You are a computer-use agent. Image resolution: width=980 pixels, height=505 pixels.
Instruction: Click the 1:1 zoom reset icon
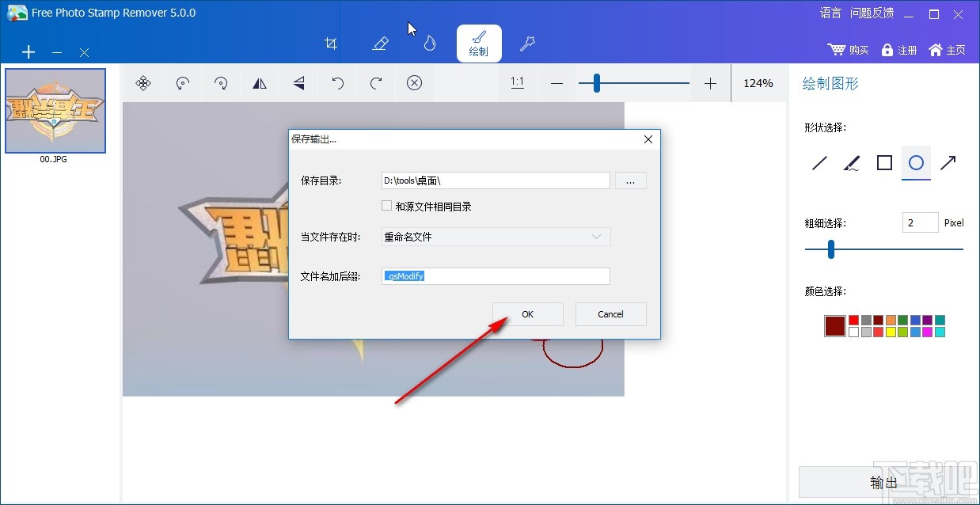(517, 82)
